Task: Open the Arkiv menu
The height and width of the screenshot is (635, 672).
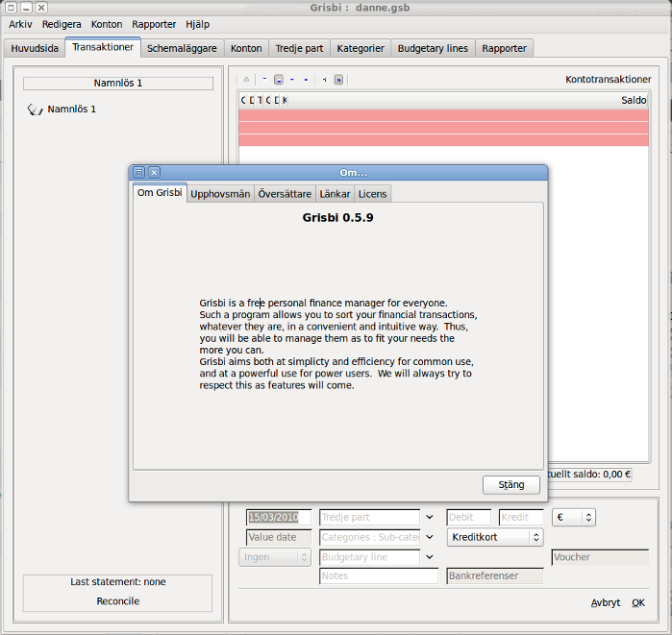Action: pos(20,24)
